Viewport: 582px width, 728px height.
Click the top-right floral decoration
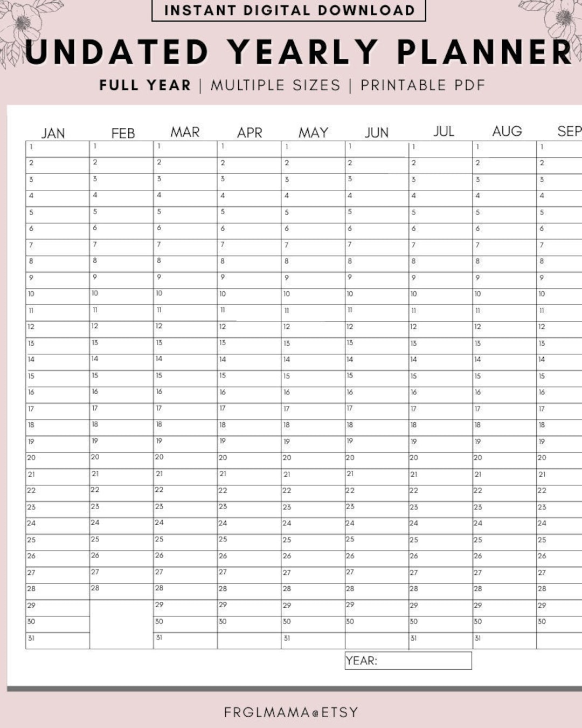[x=555, y=24]
